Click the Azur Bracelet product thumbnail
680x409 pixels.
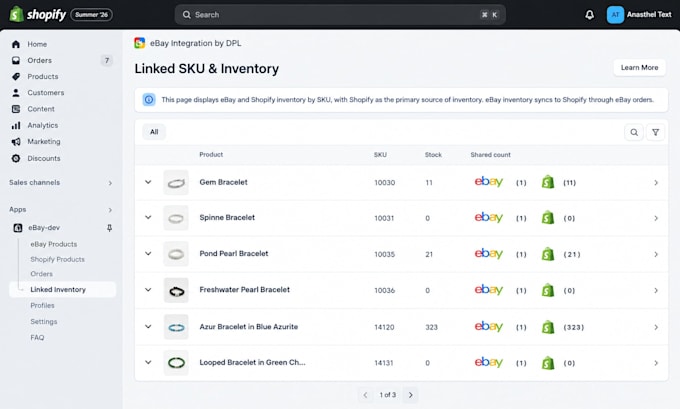(176, 327)
